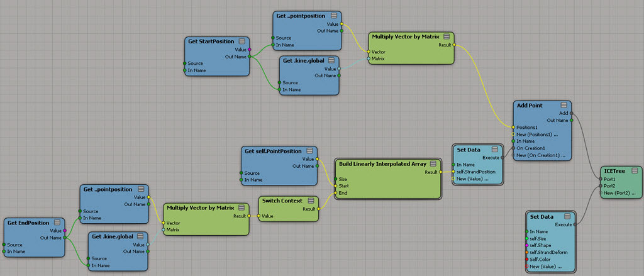Click Build Linearly Interpolated Array header icon
Image resolution: width=644 pixels, height=276 pixels.
click(433, 164)
